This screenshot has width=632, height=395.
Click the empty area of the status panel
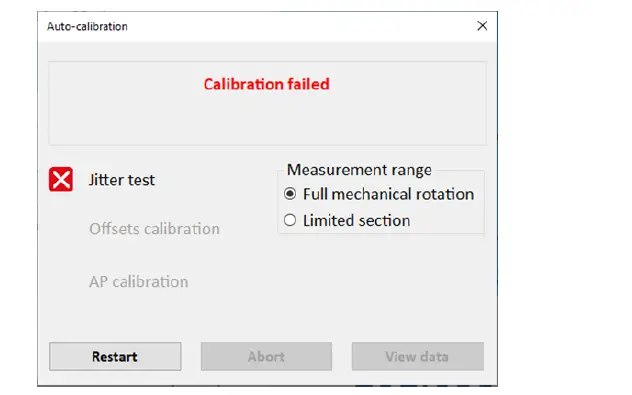tap(266, 121)
